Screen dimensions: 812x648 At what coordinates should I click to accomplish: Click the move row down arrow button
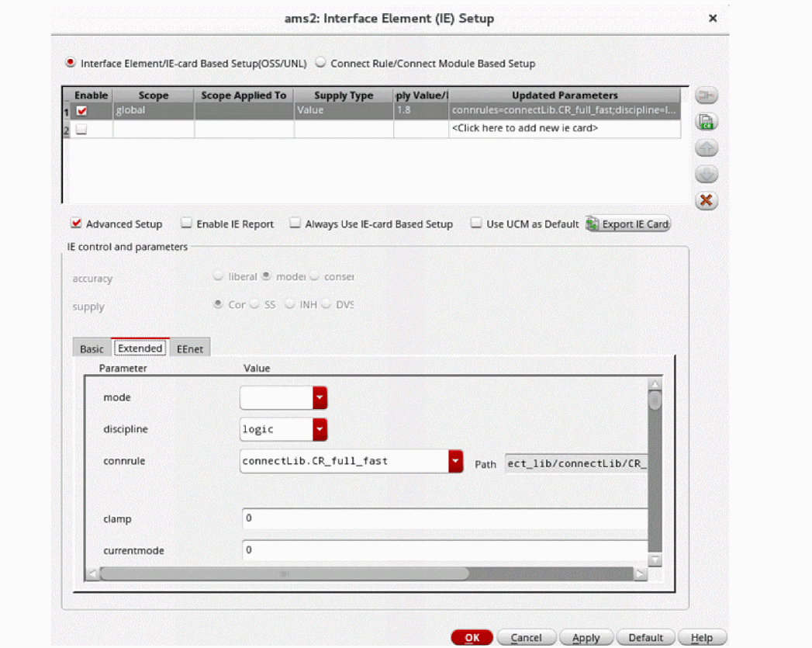[706, 174]
